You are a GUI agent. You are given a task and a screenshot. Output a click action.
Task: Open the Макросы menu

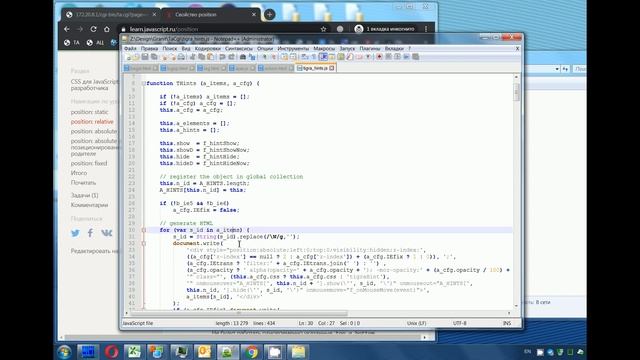pos(324,49)
